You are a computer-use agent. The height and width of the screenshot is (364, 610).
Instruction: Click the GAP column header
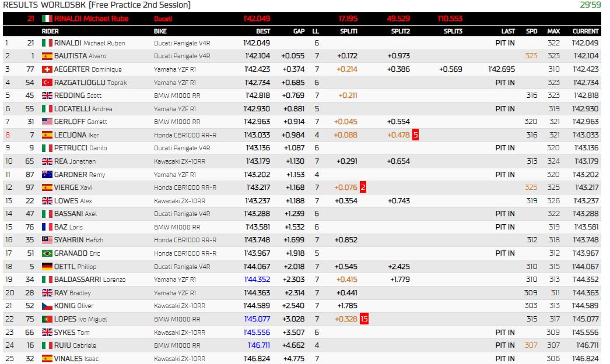click(x=299, y=31)
